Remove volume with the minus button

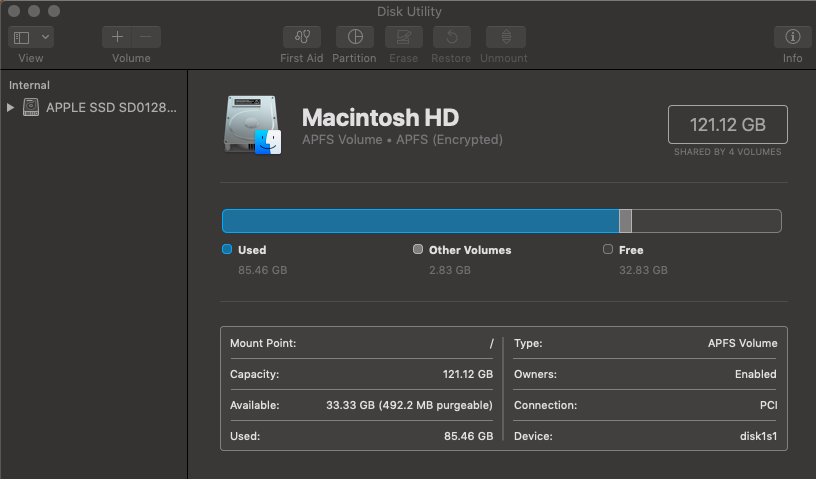tap(146, 37)
